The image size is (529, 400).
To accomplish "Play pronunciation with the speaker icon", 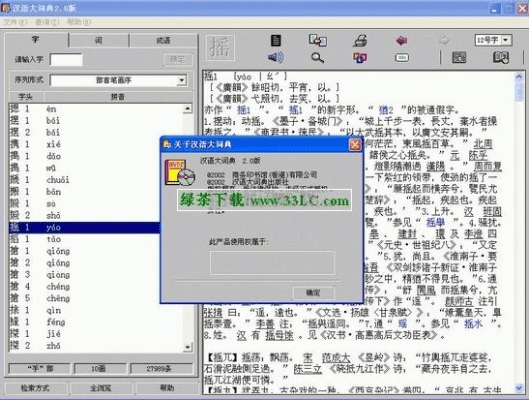I will click(275, 58).
